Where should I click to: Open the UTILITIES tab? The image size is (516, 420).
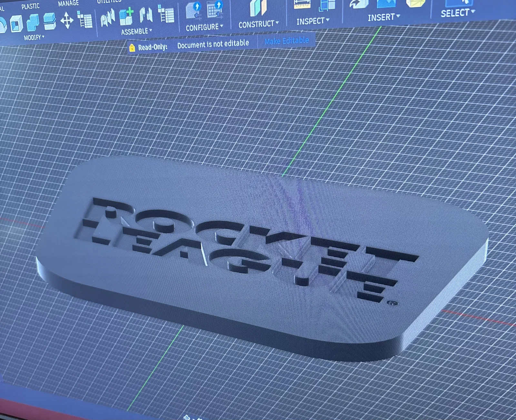[109, 1]
